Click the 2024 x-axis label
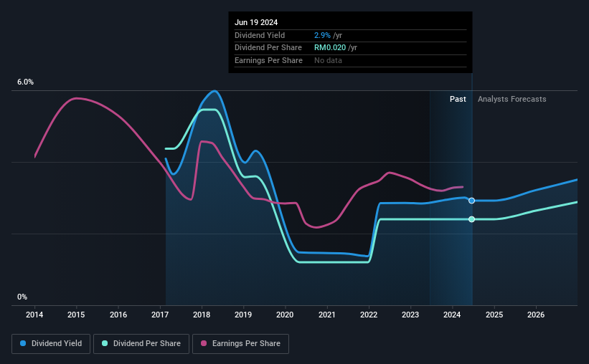The image size is (589, 364). pos(452,315)
